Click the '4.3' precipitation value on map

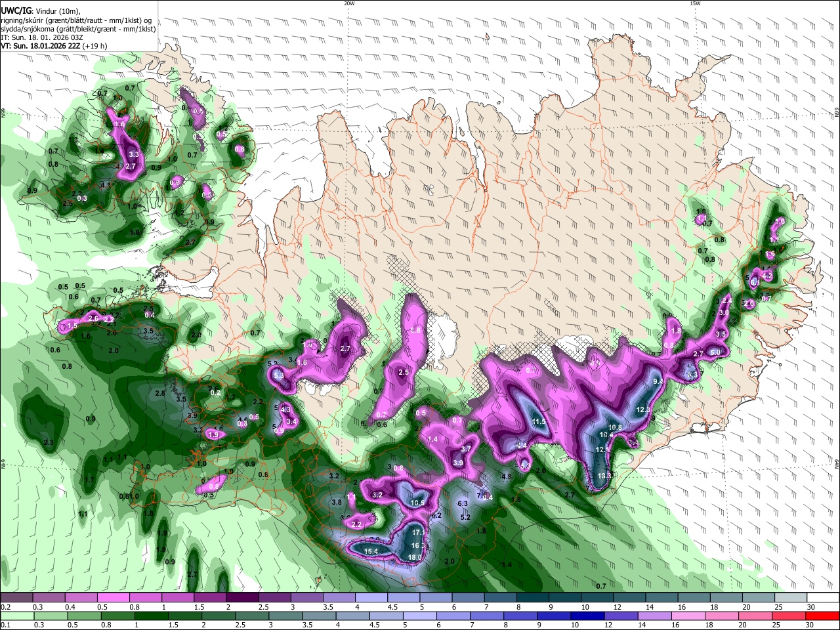pyautogui.click(x=285, y=409)
